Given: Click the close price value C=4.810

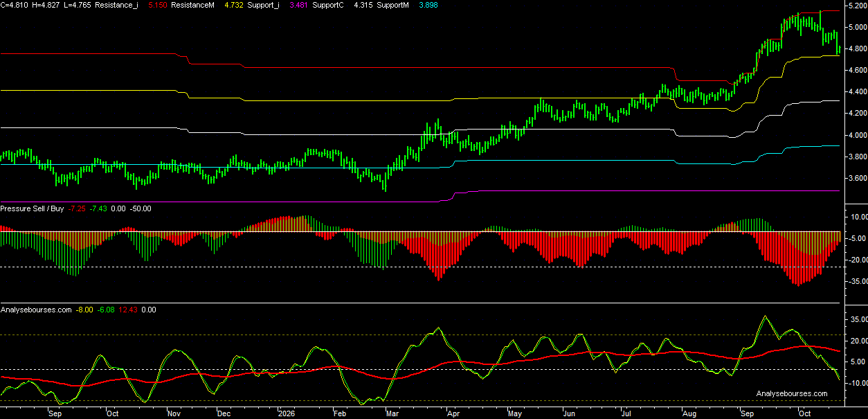Looking at the screenshot, I should tap(15, 5).
